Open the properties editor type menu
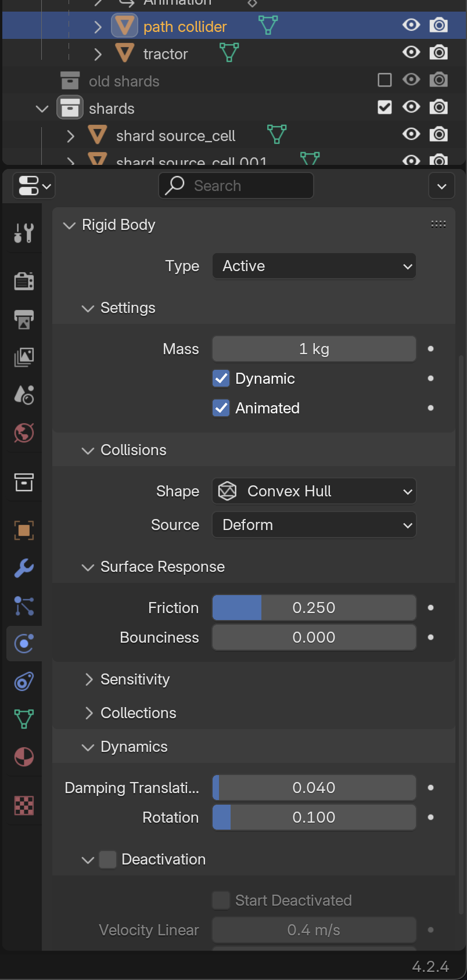467x980 pixels. click(x=34, y=186)
